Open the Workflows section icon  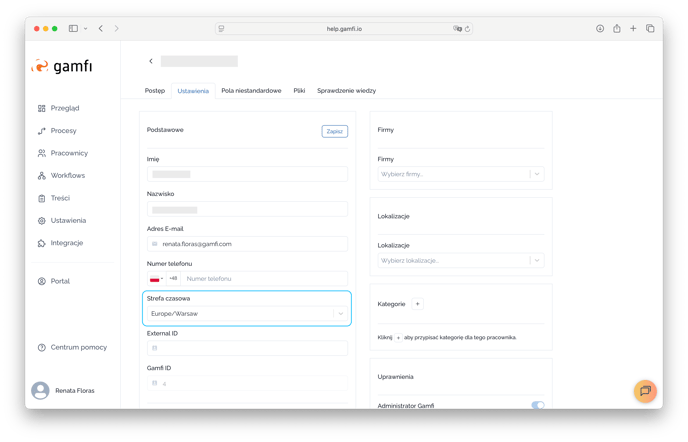[42, 176]
